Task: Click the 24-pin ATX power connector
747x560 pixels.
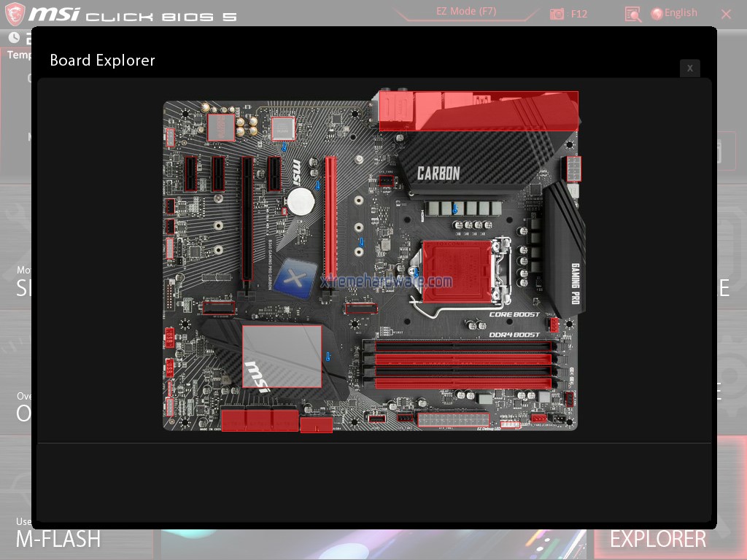Action: click(452, 421)
